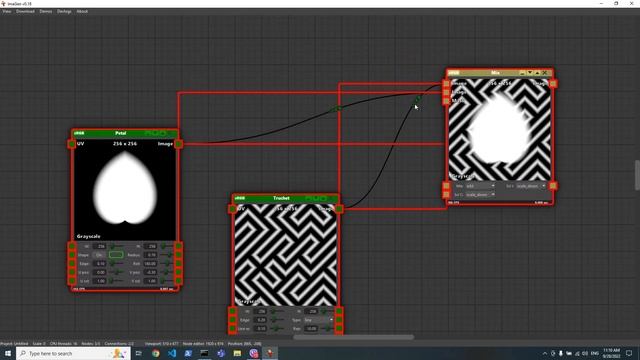
Task: Click the Petal node Image output port
Action: coord(178,144)
